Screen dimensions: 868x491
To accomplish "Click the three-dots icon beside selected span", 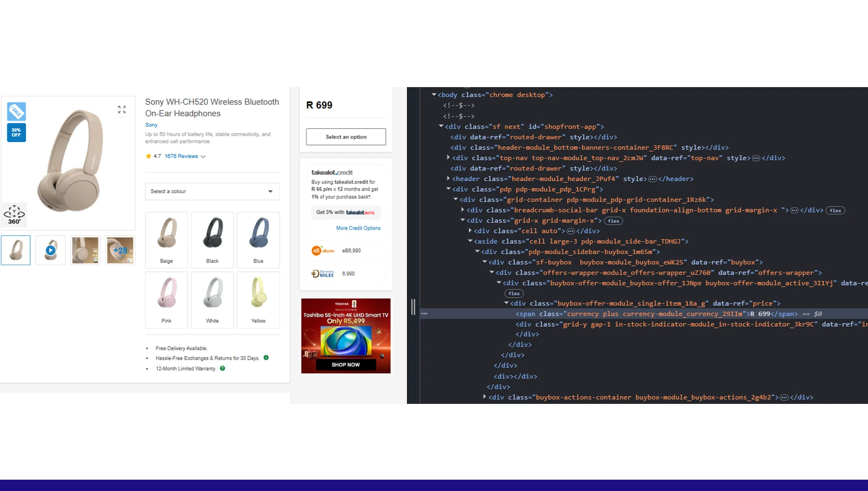I will (x=424, y=314).
